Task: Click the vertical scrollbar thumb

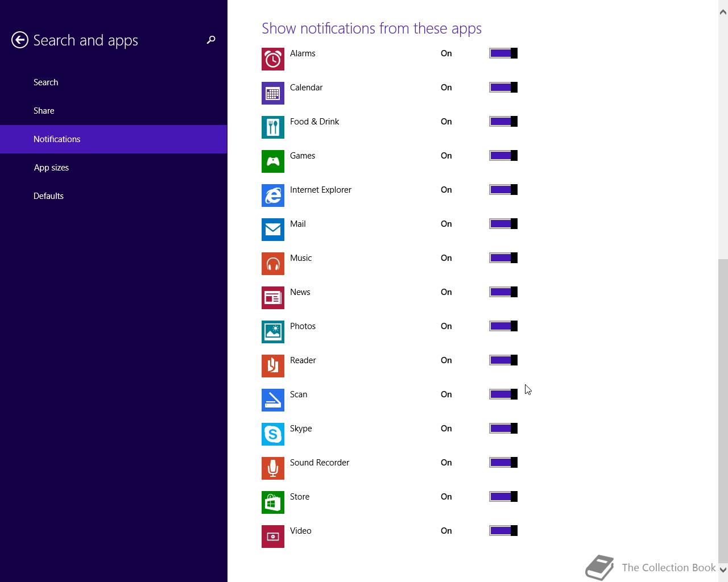Action: click(x=723, y=410)
